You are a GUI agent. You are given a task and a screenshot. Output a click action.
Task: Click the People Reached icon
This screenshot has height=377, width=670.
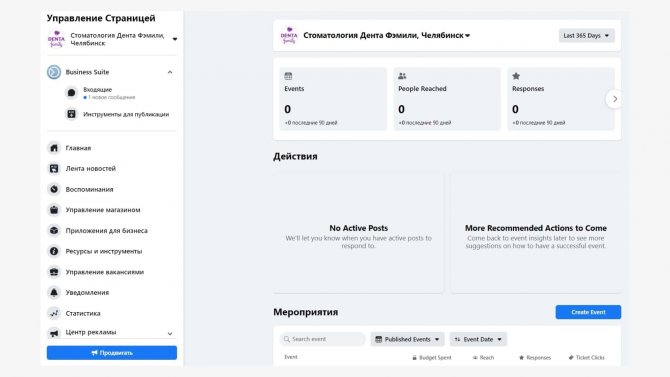point(402,76)
